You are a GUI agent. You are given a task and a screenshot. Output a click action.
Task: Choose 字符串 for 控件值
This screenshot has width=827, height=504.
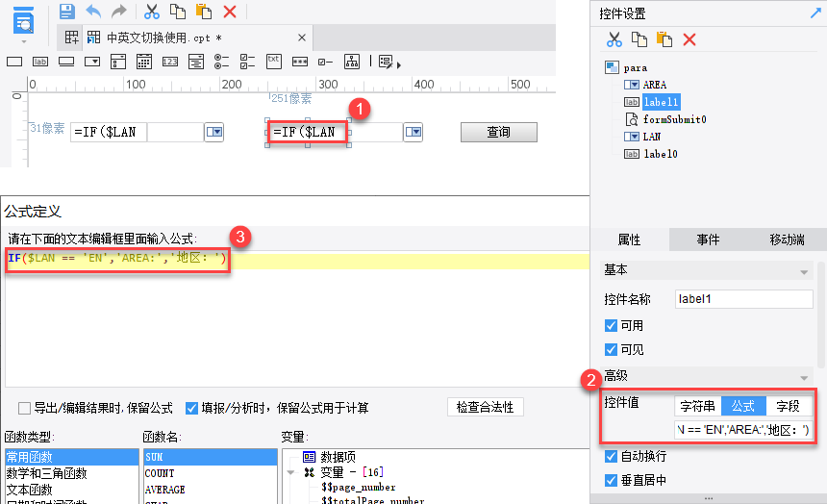point(698,406)
